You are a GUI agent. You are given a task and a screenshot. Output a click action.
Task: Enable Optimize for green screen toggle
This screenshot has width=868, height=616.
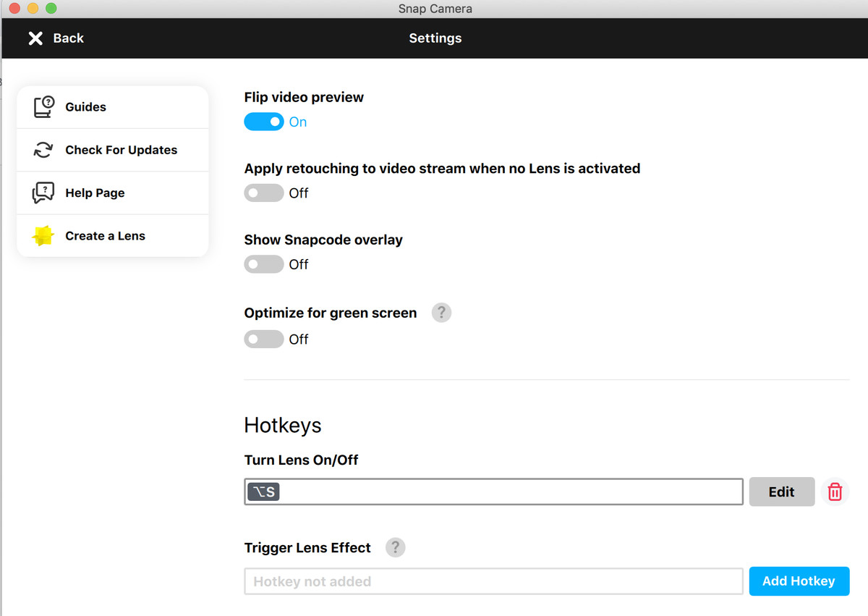(x=264, y=339)
